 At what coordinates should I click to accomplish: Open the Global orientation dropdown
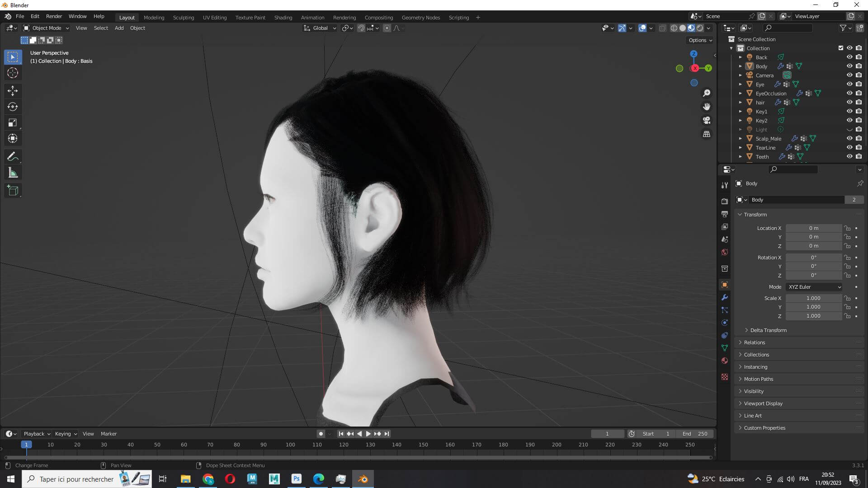pos(320,28)
